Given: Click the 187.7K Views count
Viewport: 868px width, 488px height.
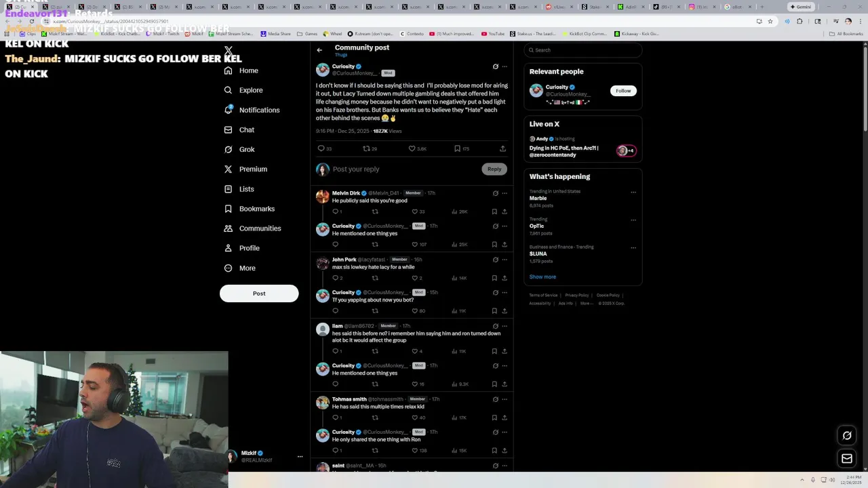Looking at the screenshot, I should (387, 131).
